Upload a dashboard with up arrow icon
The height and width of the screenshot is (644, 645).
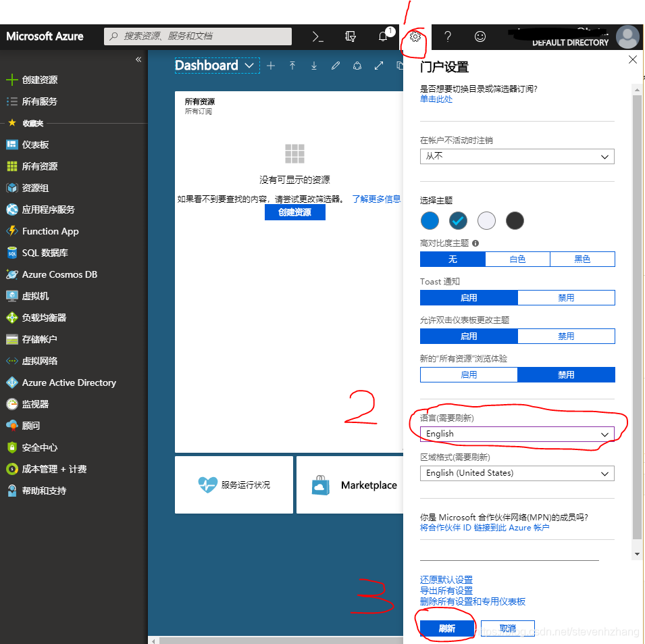click(x=292, y=66)
